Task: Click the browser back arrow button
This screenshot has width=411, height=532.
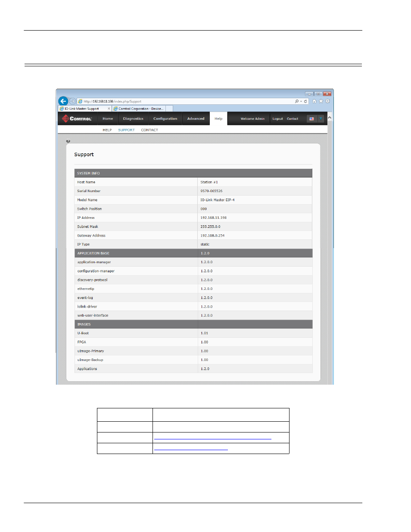Action: [63, 101]
